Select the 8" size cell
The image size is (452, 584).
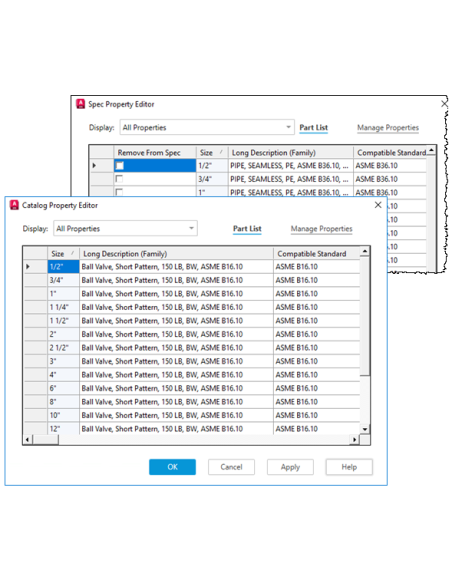coord(63,402)
